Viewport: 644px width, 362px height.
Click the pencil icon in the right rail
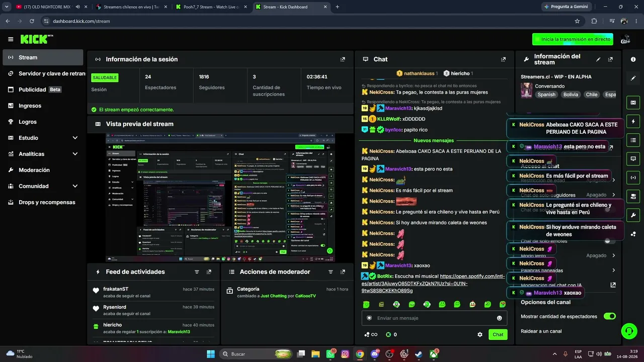click(x=633, y=78)
